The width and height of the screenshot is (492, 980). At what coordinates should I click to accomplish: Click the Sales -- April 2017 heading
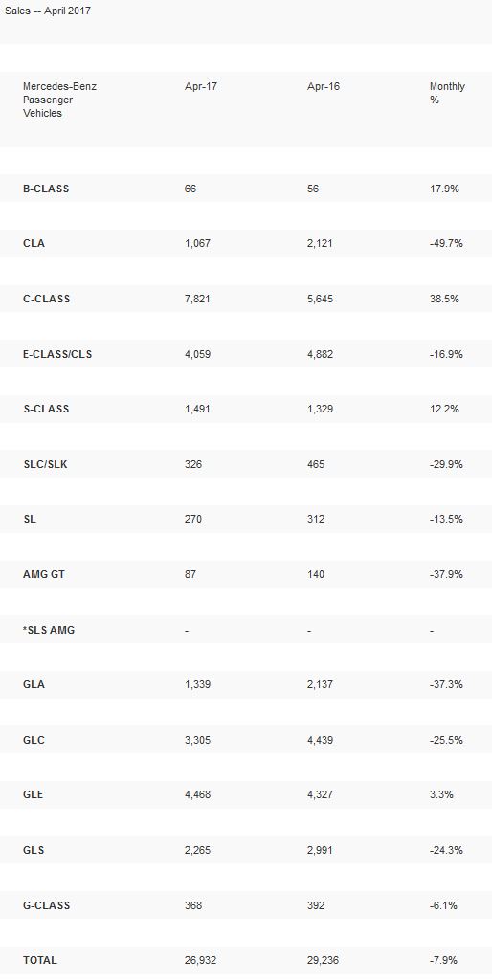click(x=48, y=11)
